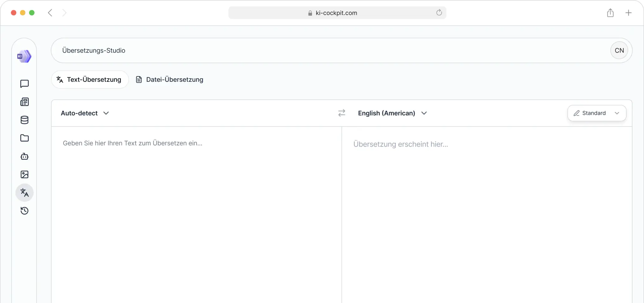This screenshot has width=644, height=303.
Task: Swap source and target languages
Action: tap(342, 113)
